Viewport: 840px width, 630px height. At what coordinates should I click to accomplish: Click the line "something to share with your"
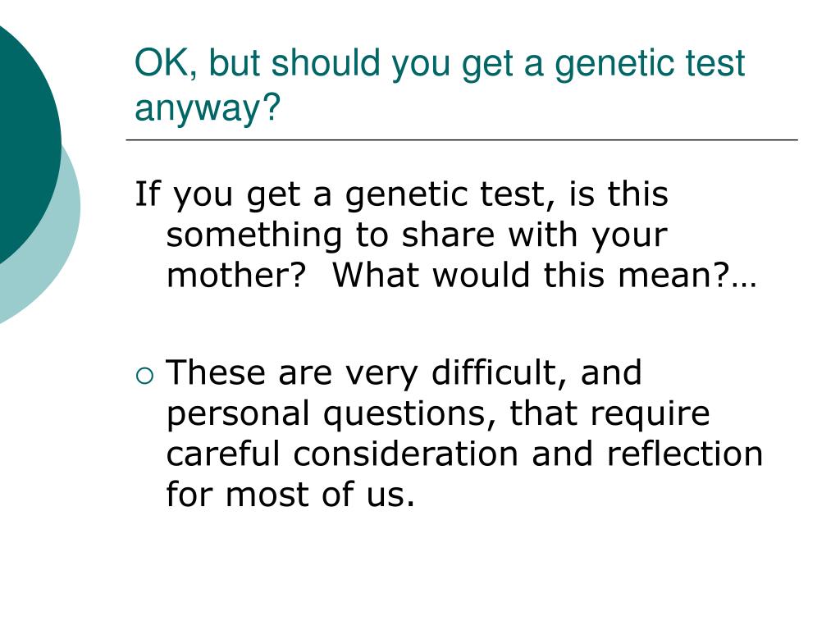coord(417,235)
